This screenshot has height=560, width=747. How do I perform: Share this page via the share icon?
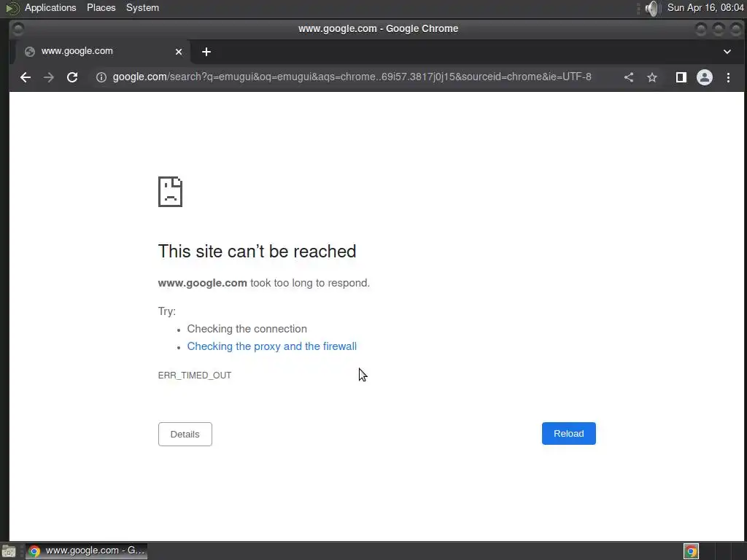(x=629, y=77)
